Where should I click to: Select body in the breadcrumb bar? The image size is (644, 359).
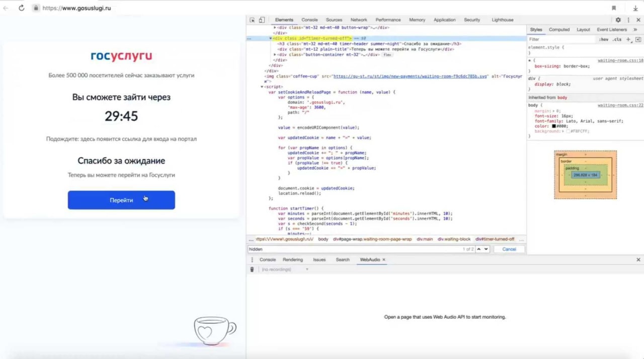click(323, 239)
